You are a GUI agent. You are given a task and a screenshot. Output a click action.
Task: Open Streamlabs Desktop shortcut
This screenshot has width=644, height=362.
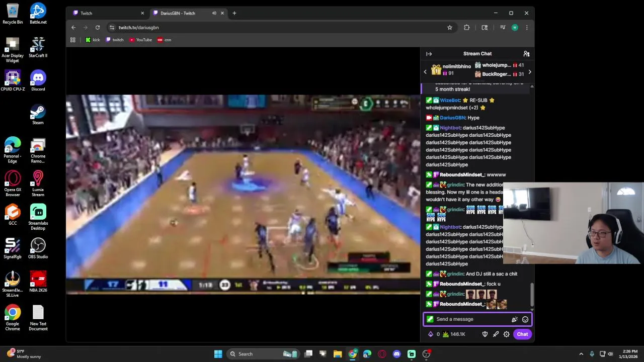click(38, 217)
